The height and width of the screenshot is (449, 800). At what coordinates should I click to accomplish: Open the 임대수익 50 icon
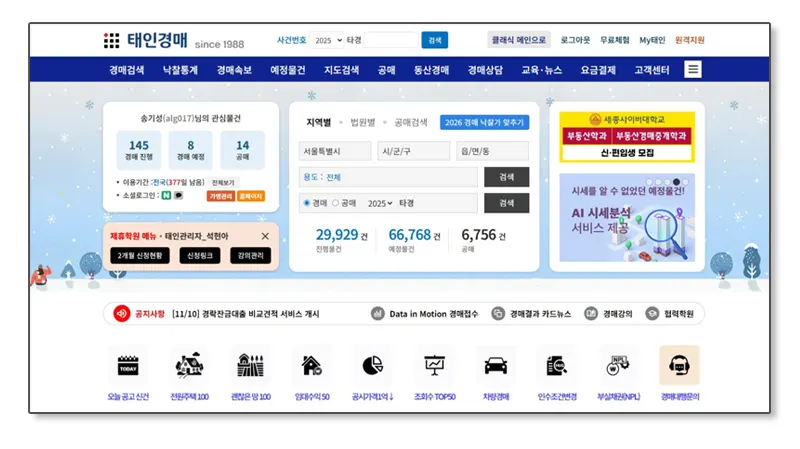[x=312, y=366]
